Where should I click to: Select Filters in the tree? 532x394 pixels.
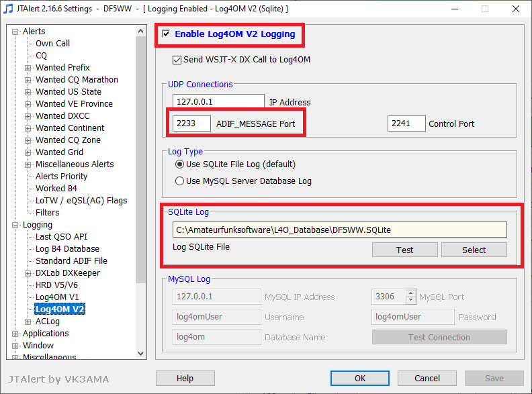tap(48, 213)
